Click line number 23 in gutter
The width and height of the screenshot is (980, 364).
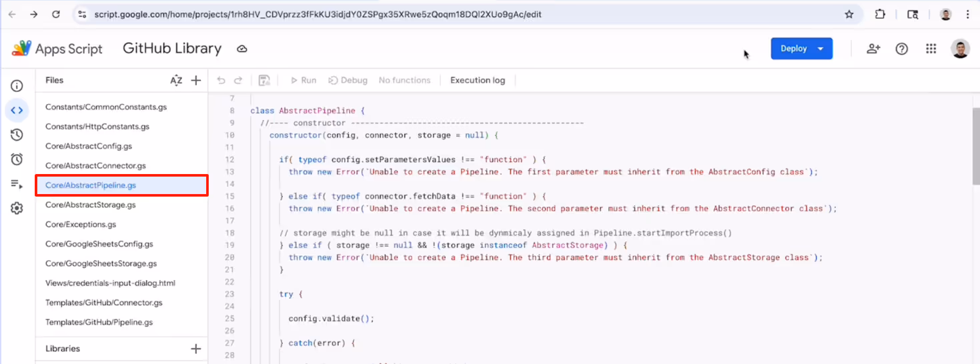click(230, 294)
